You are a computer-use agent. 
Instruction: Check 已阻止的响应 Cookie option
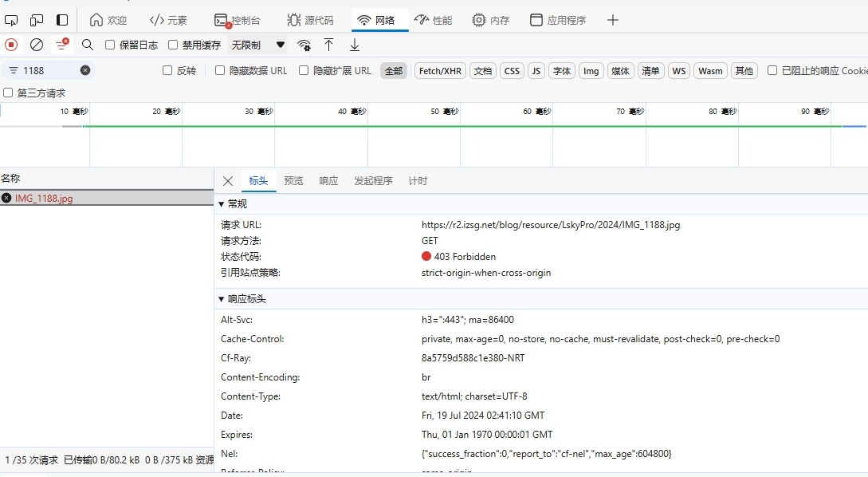[772, 70]
